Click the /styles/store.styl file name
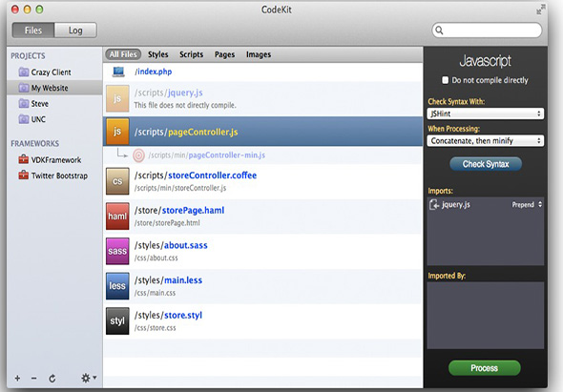Screen dimensions: 563x392 coord(168,315)
